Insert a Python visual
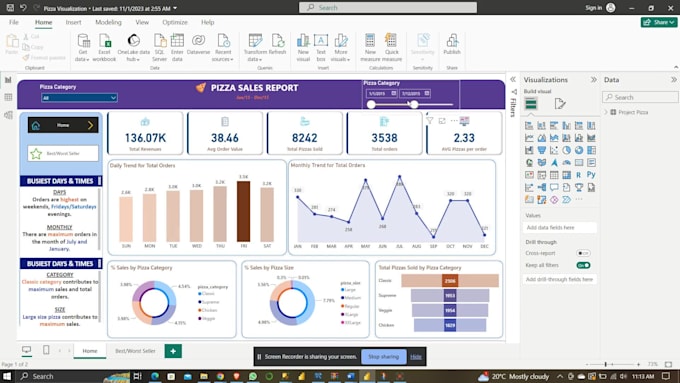680x383 pixels. click(591, 175)
